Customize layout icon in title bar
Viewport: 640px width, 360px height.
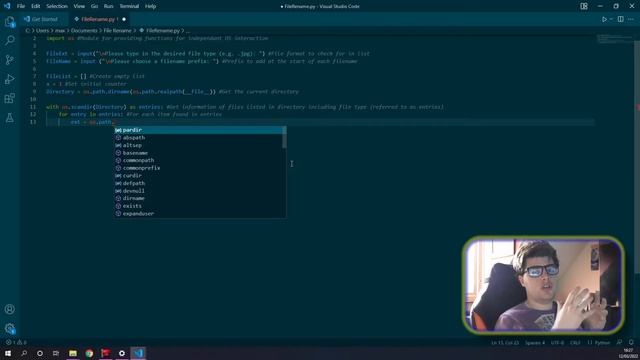click(584, 6)
